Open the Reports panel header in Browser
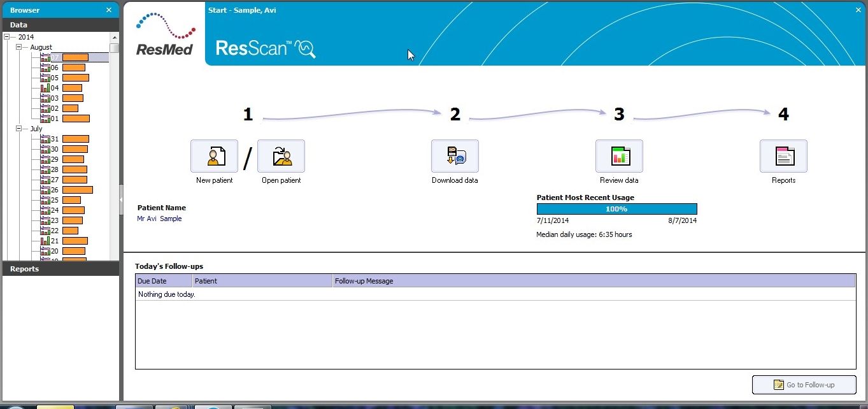The width and height of the screenshot is (868, 409). (60, 269)
